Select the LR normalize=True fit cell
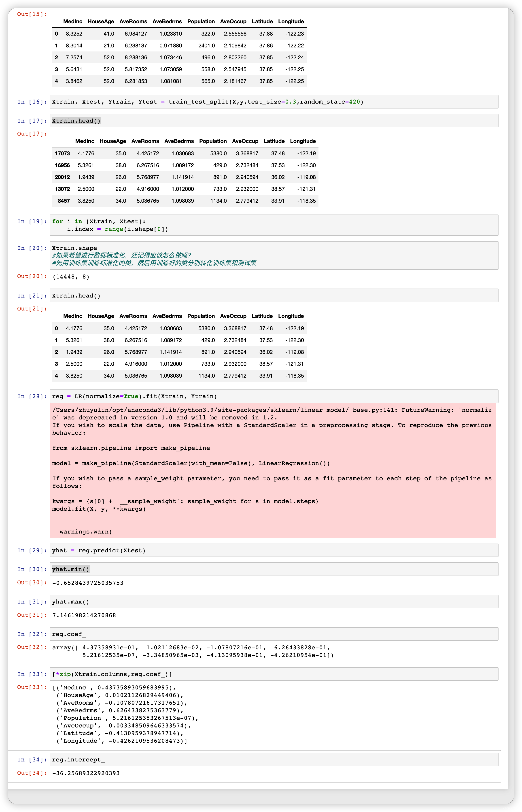Image resolution: width=522 pixels, height=812 pixels. [274, 396]
